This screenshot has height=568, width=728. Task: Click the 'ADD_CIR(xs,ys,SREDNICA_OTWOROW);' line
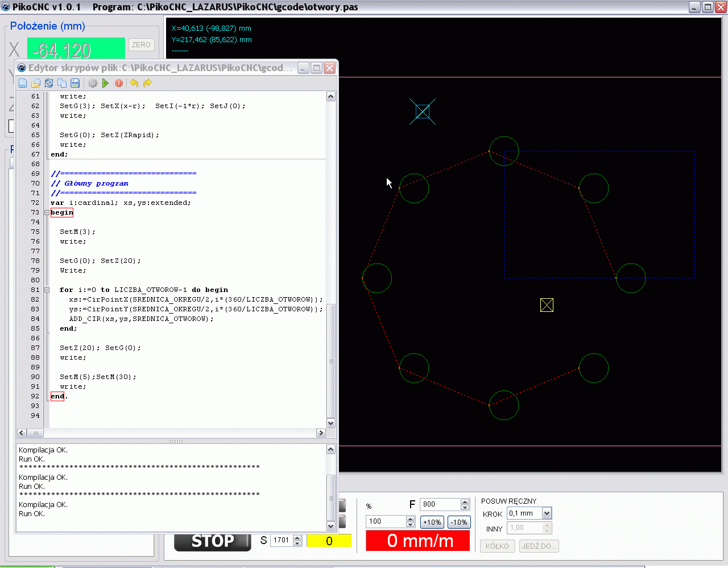pyautogui.click(x=142, y=319)
